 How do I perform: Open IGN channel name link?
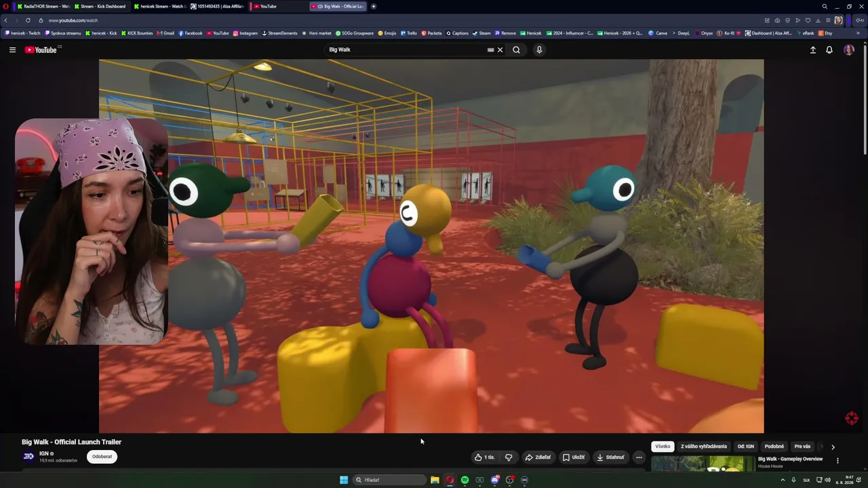(x=44, y=453)
